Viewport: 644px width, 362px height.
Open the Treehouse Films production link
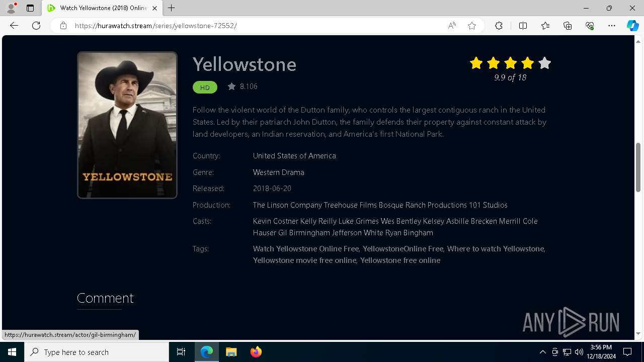click(350, 205)
